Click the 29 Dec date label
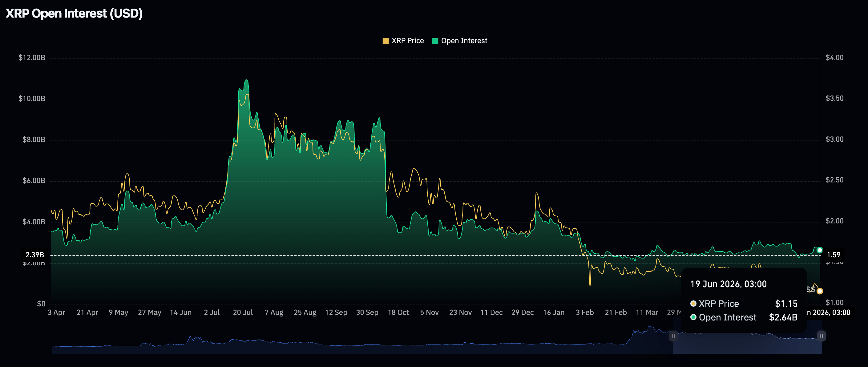This screenshot has width=868, height=367. point(523,313)
